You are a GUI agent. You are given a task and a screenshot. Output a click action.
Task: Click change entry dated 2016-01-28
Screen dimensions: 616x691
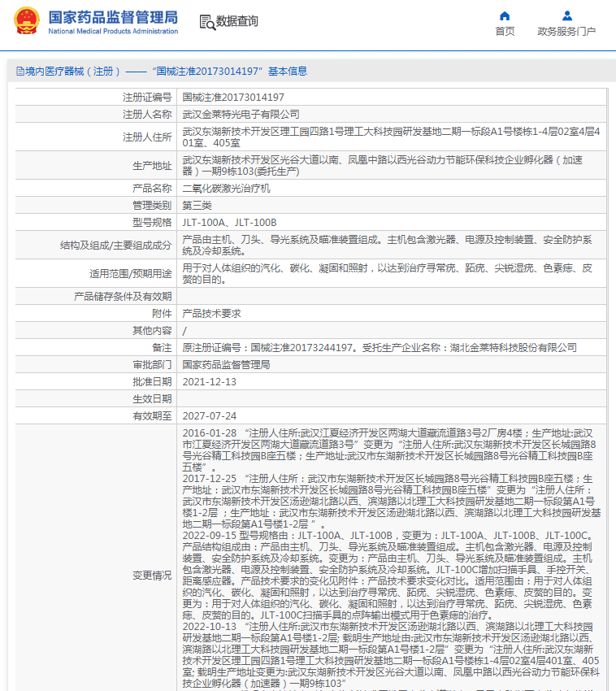389,450
